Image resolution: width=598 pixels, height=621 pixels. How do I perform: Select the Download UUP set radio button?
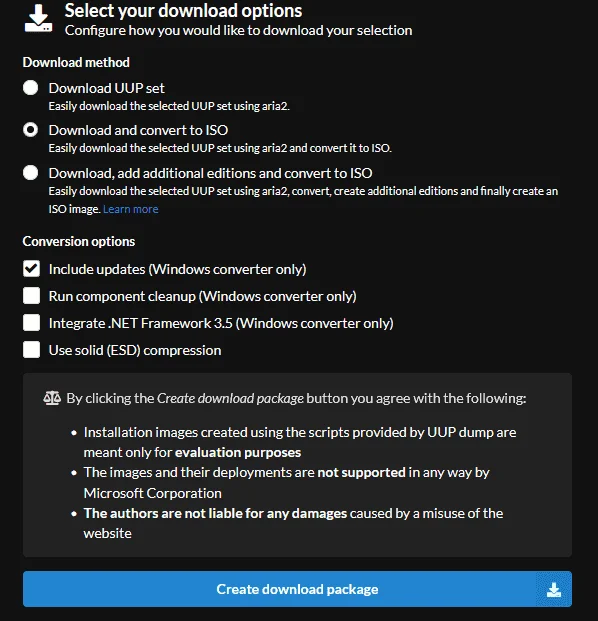[30, 88]
